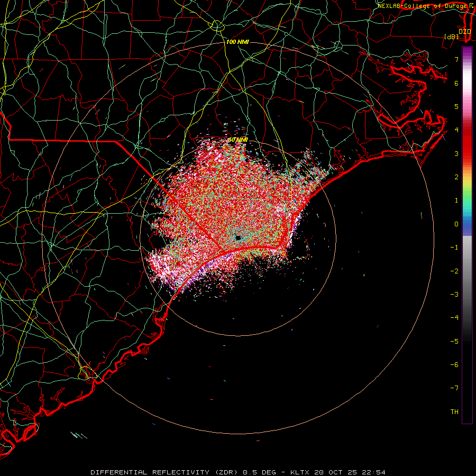Click the "100 NMI" range ring label
This screenshot has width=476, height=476.
coord(237,42)
